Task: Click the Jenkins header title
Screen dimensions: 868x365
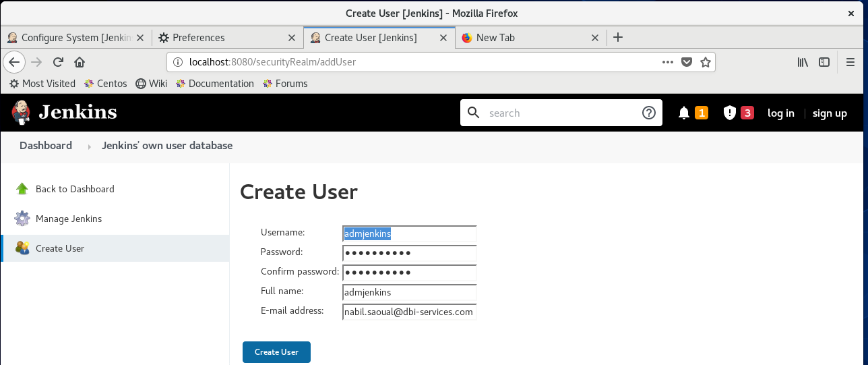Action: click(77, 113)
